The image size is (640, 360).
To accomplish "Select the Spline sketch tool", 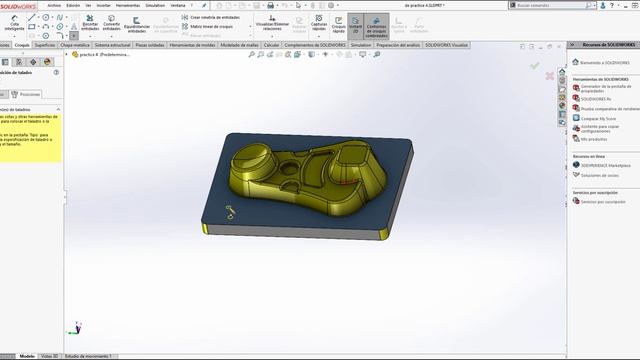I will 60,18.
